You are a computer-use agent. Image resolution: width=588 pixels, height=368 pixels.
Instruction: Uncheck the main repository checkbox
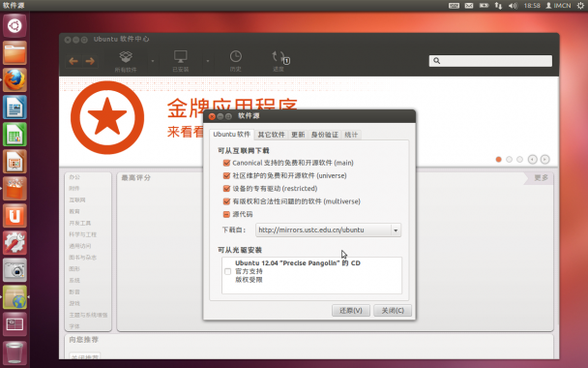point(226,163)
